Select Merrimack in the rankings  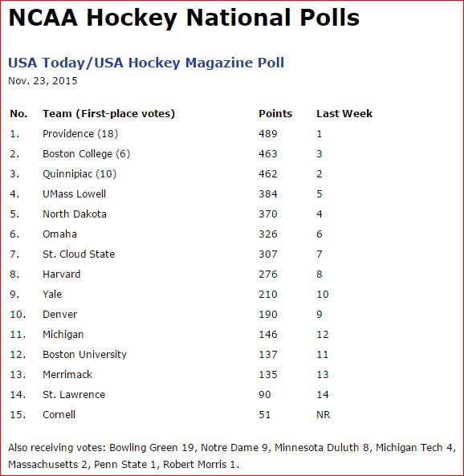pyautogui.click(x=67, y=375)
